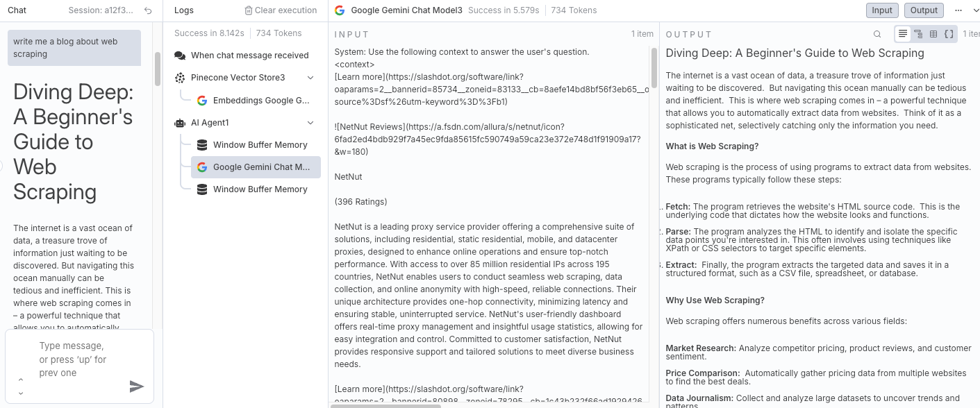Open the three-dot more options menu
Image resolution: width=980 pixels, height=408 pixels.
point(958,10)
